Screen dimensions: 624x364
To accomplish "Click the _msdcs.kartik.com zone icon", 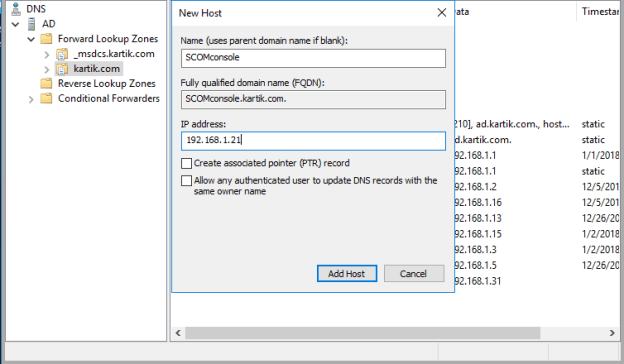I will pos(62,54).
